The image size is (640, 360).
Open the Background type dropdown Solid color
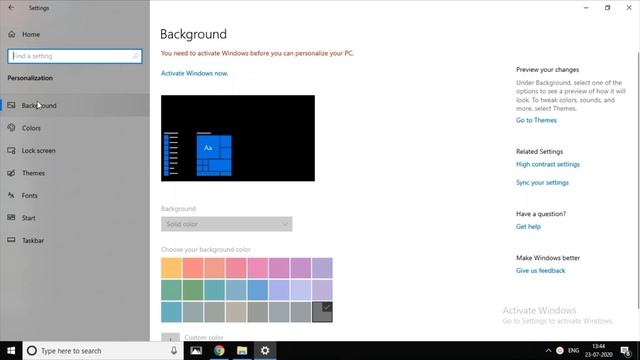(227, 224)
